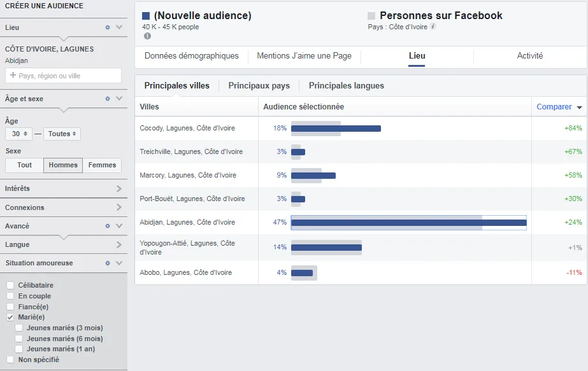Select Femmes for Sexe

tap(102, 165)
